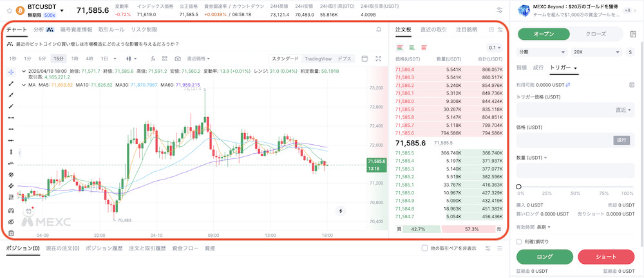Viewport: 644px width, 278px height.
Task: Switch chart to スタンダード mode
Action: (x=285, y=59)
